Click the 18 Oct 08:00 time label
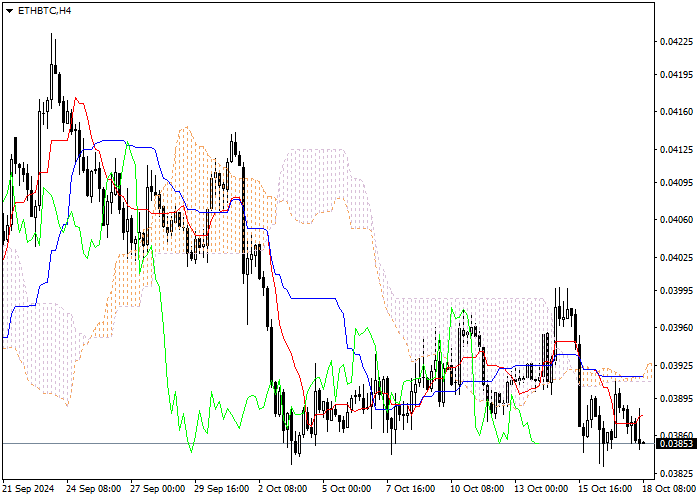The width and height of the screenshot is (700, 500). pyautogui.click(x=670, y=489)
